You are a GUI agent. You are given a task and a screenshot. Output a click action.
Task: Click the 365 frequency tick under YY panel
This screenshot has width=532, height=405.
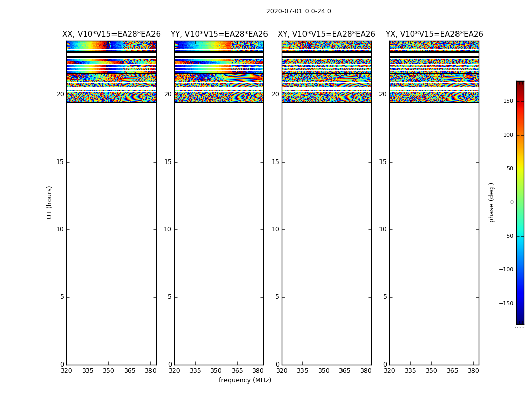point(237,371)
